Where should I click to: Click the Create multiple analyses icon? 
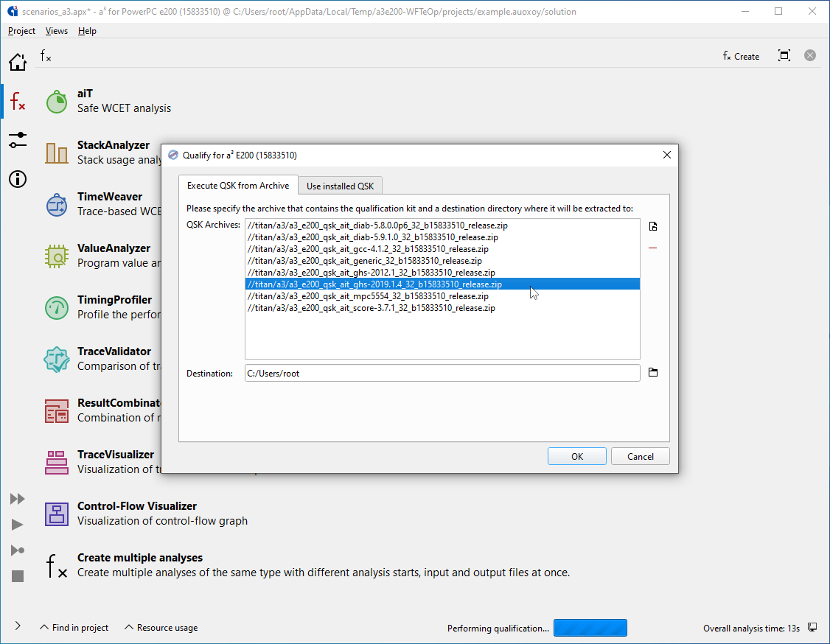click(x=57, y=565)
